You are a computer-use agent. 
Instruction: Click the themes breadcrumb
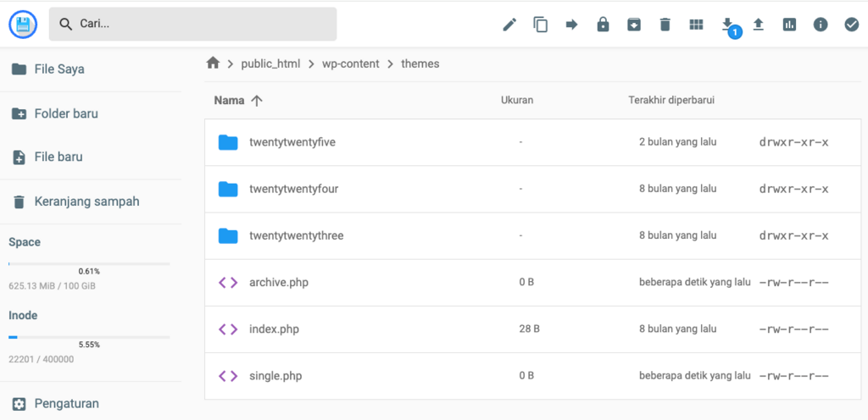click(x=420, y=64)
